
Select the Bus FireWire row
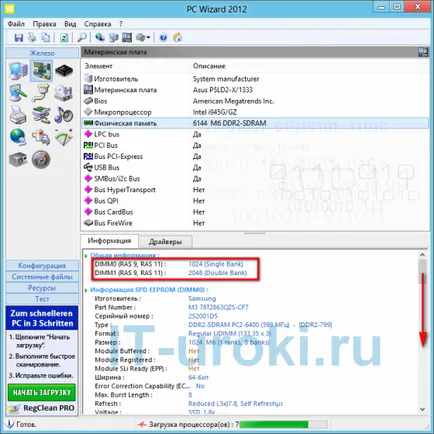[255, 223]
